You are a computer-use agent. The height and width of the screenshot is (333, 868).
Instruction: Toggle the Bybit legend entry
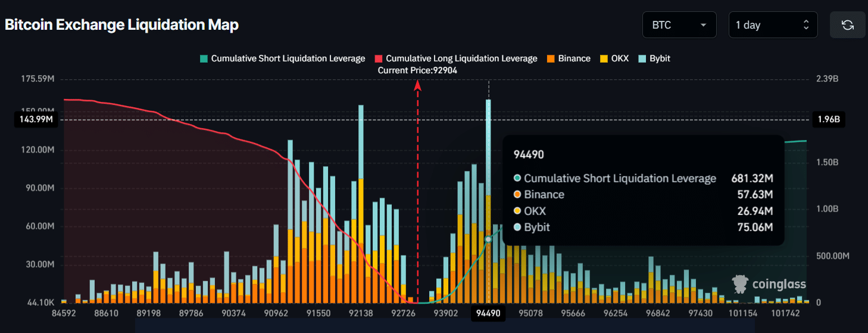[660, 58]
